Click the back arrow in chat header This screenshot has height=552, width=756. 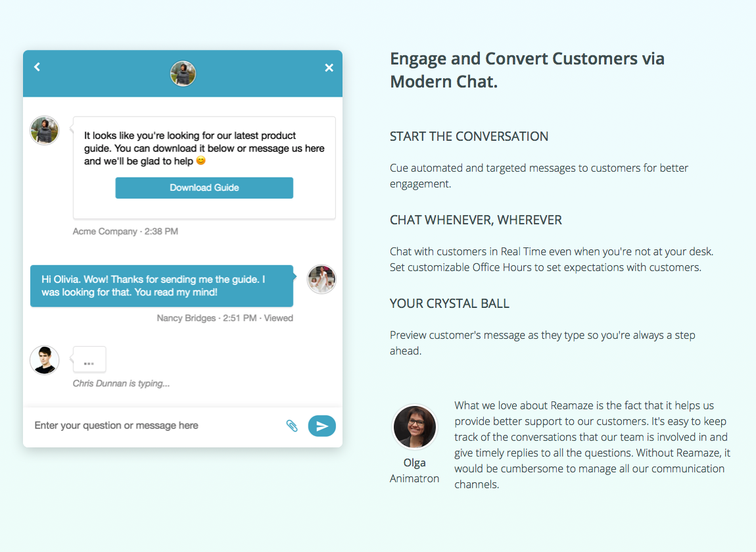(x=37, y=67)
